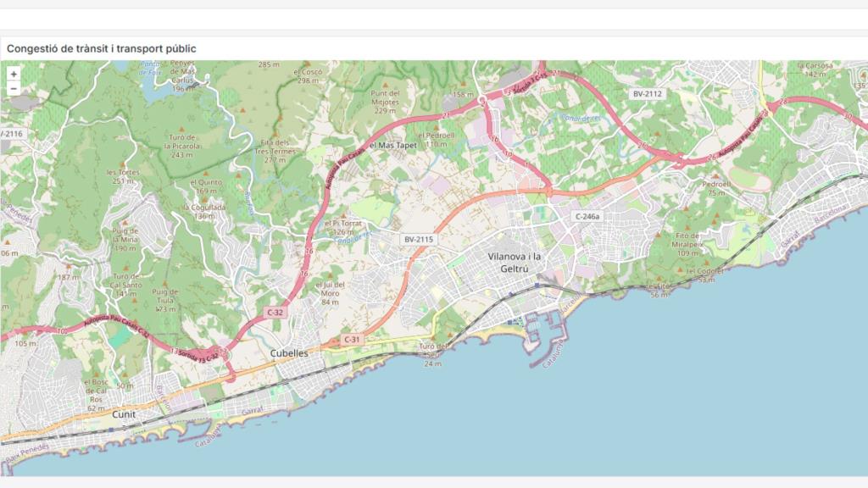Screen dimensions: 868x488
Task: Click the 'Cubelles' town label
Action: pos(289,353)
